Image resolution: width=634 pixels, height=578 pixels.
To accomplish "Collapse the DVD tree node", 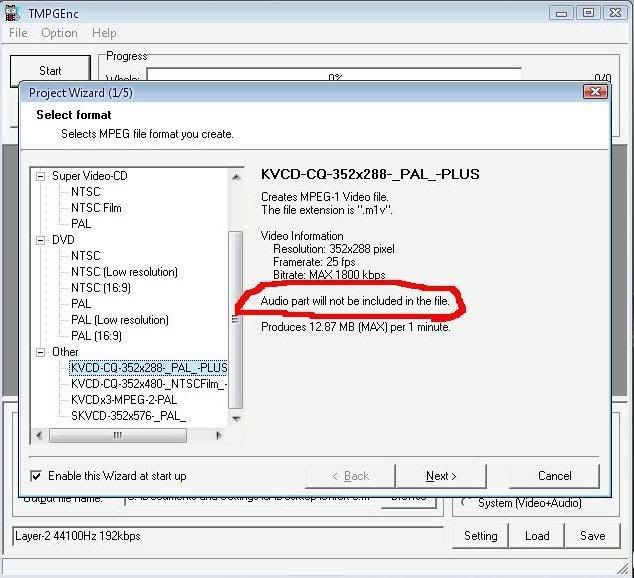I will [40, 240].
